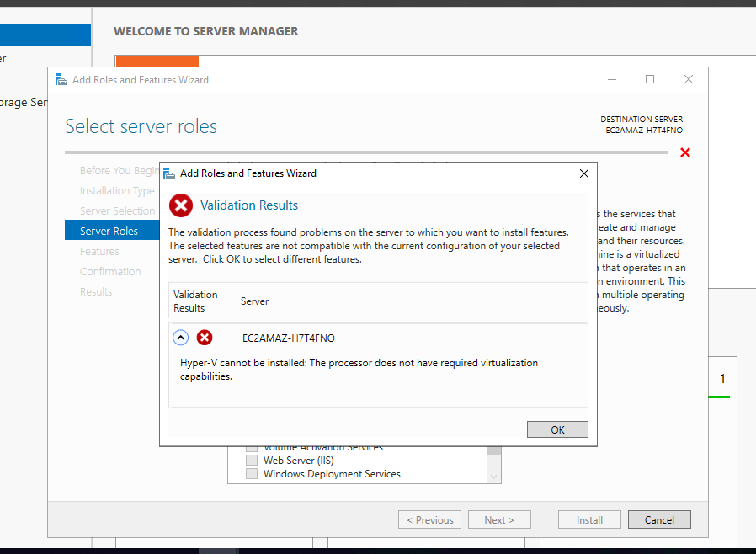Click the roles list scroll down arrow

[x=493, y=477]
